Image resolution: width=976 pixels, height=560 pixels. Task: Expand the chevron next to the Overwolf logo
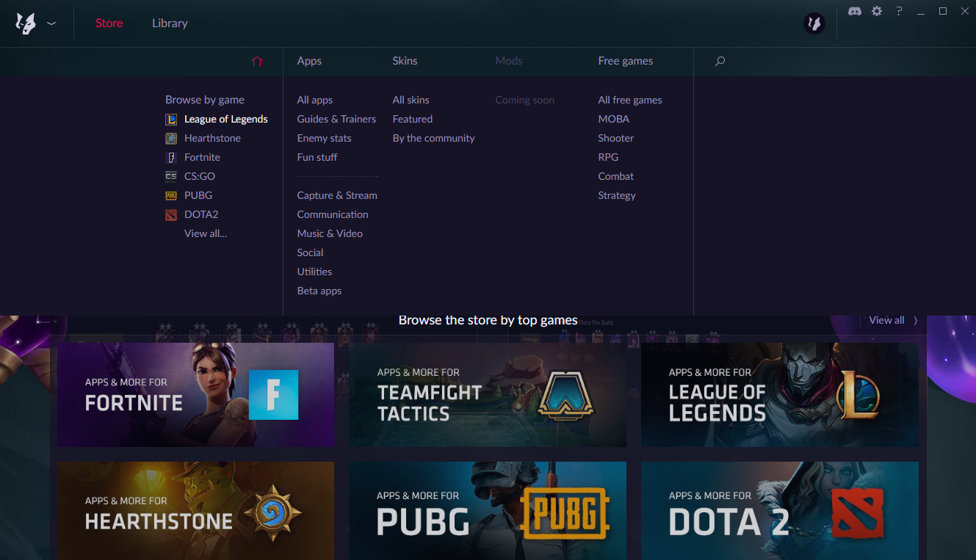[51, 23]
